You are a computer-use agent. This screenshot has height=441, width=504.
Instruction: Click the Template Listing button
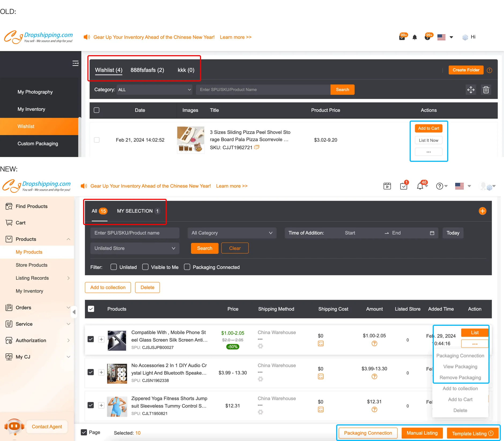[x=472, y=433]
